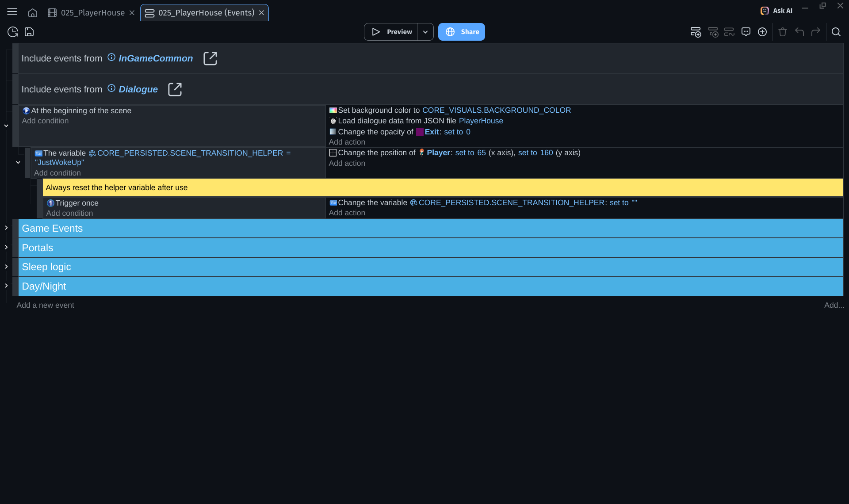The height and width of the screenshot is (504, 849).
Task: Click the Add... link at bottom right
Action: tap(834, 305)
